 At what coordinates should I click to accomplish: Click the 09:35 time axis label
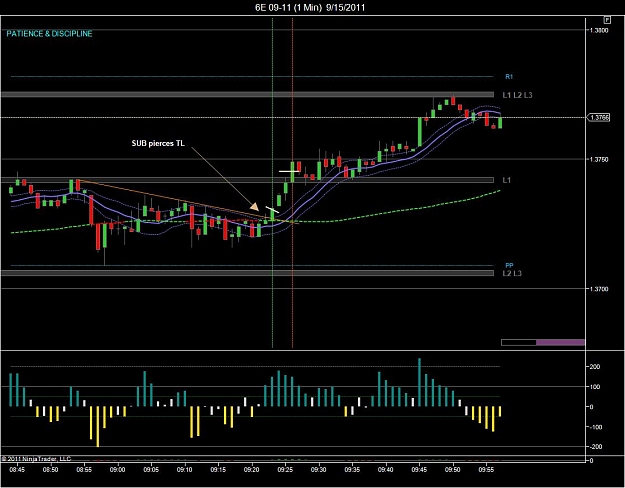[x=352, y=470]
